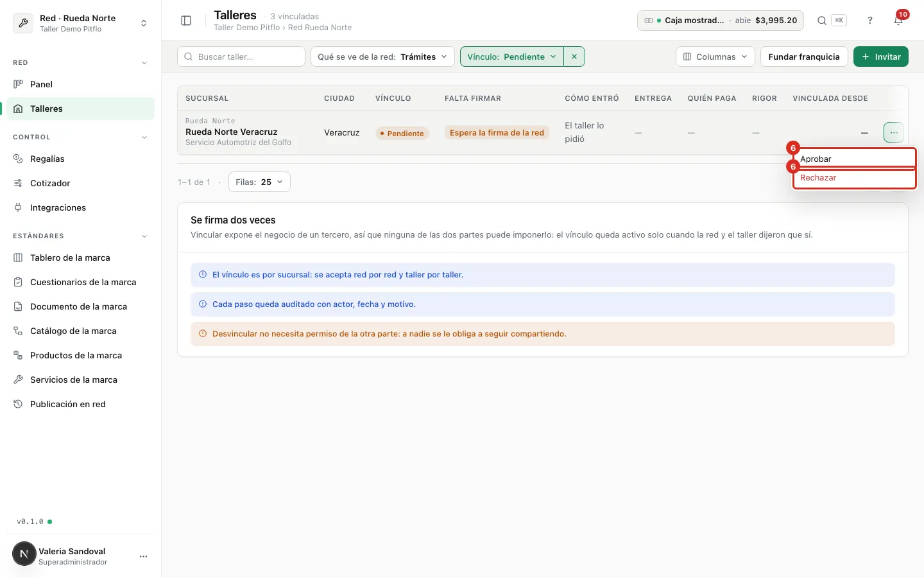Collapse the ESTÁNDARES sidebar group

click(x=80, y=236)
